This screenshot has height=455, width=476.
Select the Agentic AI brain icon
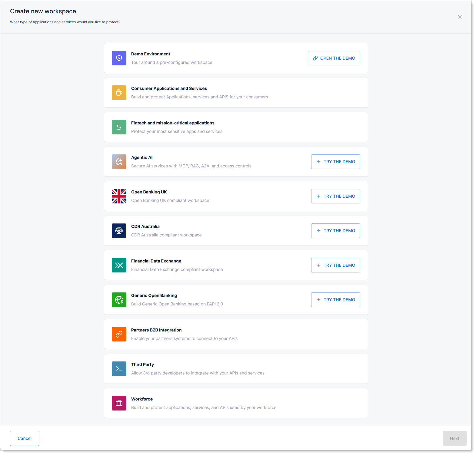pyautogui.click(x=119, y=162)
